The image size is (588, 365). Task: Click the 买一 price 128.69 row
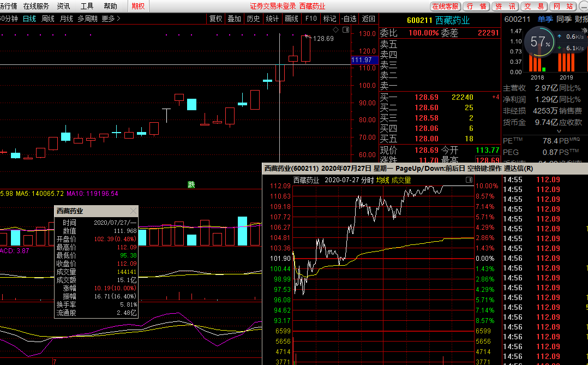[440, 97]
